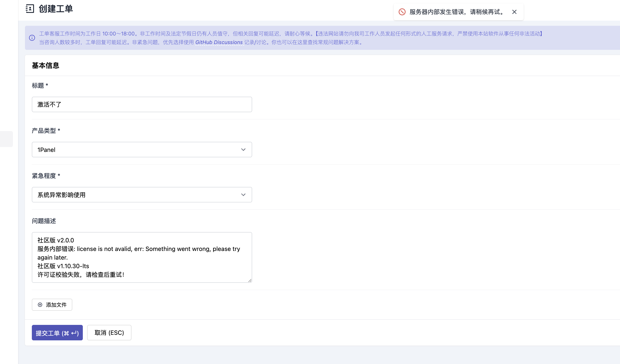
Task: Click the working hours notice text 10:00～18:00
Action: click(118, 34)
